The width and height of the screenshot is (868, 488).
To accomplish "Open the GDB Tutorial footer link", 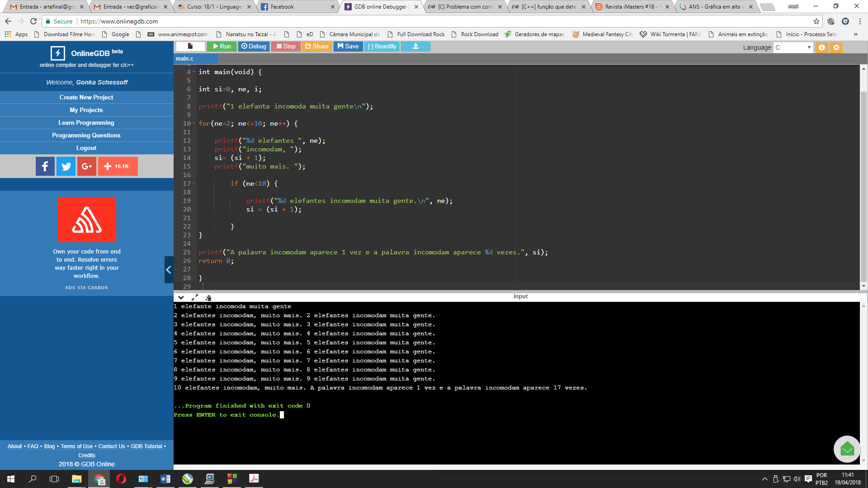I will pyautogui.click(x=146, y=446).
